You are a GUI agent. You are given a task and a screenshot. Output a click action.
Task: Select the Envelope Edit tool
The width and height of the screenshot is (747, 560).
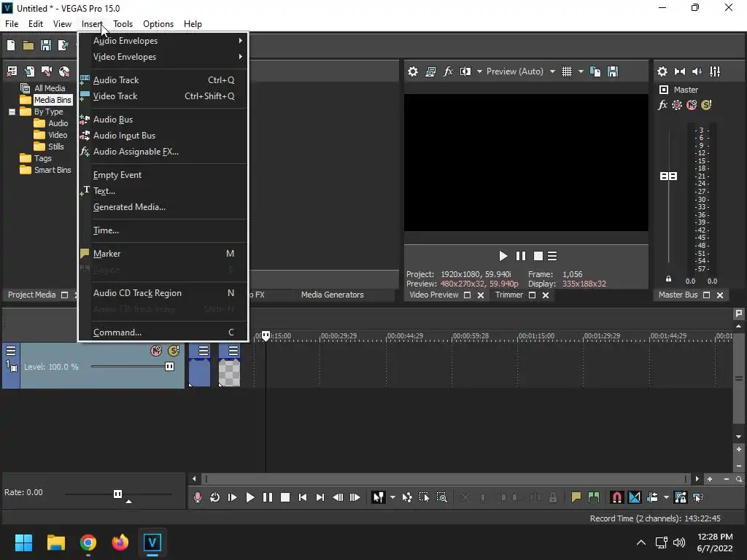click(407, 497)
